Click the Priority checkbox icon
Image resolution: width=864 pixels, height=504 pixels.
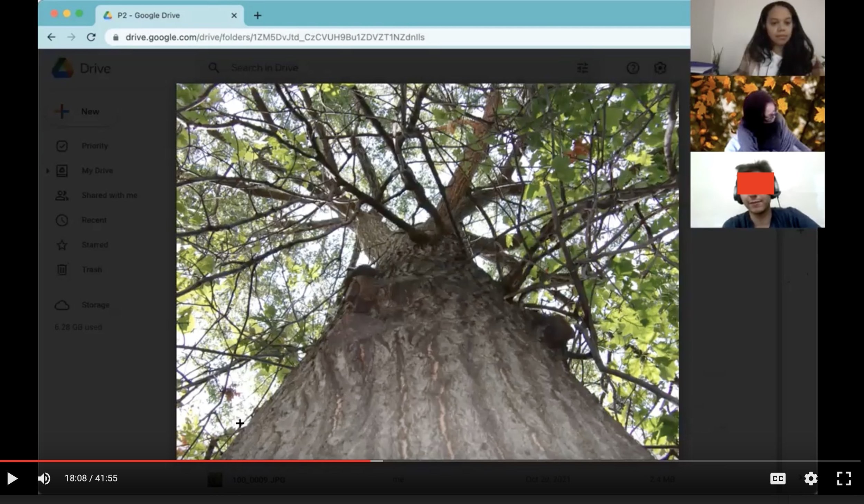click(x=62, y=146)
